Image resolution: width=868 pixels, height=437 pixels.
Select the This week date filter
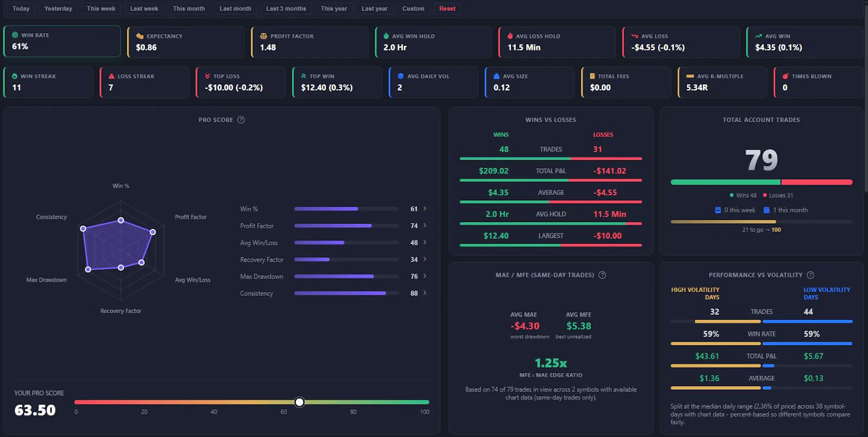[x=101, y=9]
